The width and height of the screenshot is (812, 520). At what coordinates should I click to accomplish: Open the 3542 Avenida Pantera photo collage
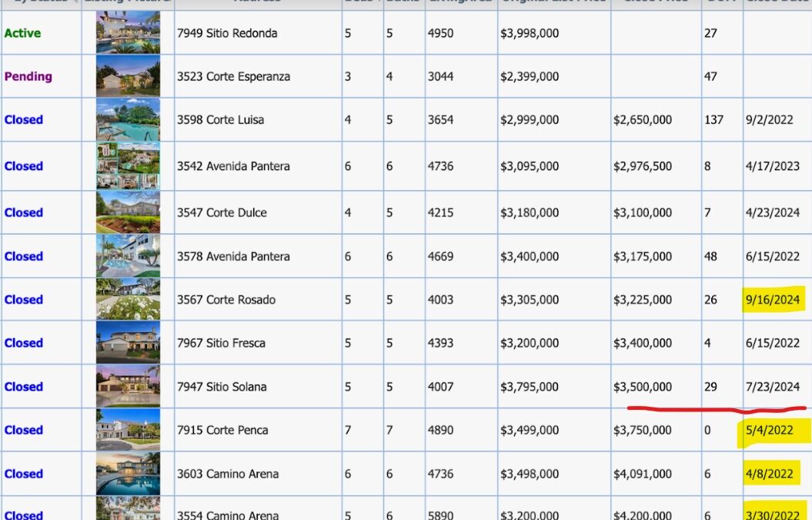(x=128, y=166)
